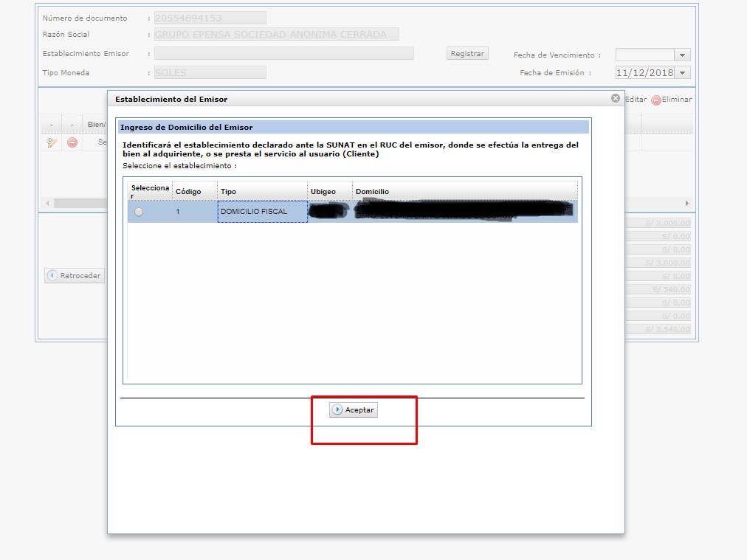Click the Domicilio column header
The height and width of the screenshot is (560, 747).
pyautogui.click(x=465, y=191)
